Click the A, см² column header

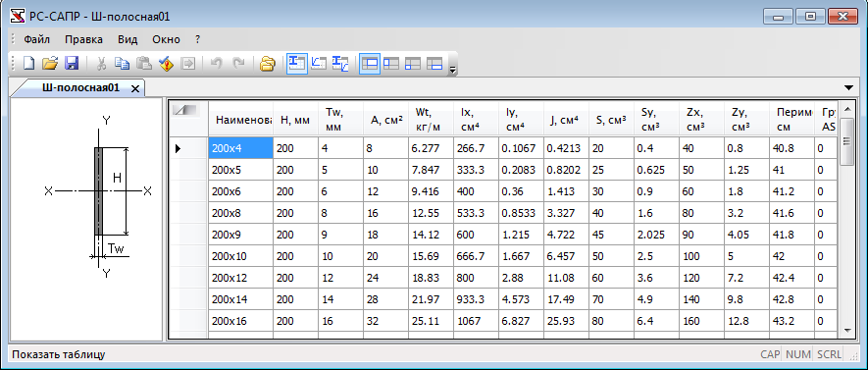pyautogui.click(x=385, y=119)
